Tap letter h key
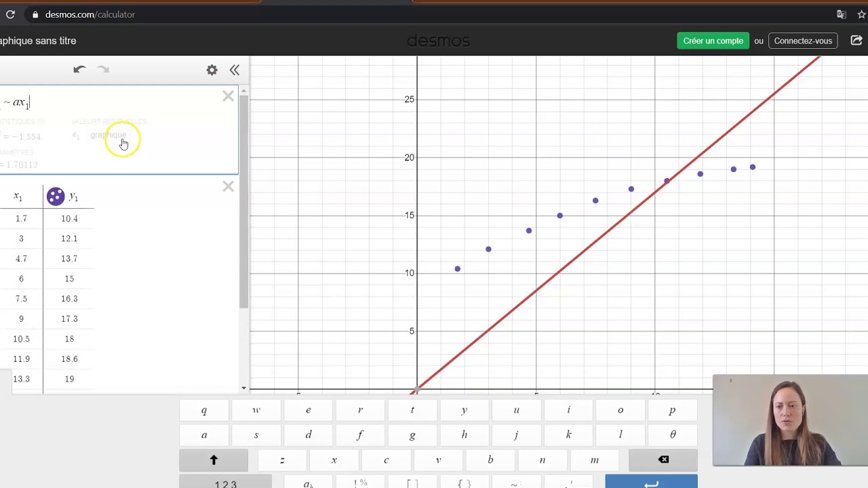Screen dimensions: 868x488 pos(465,435)
